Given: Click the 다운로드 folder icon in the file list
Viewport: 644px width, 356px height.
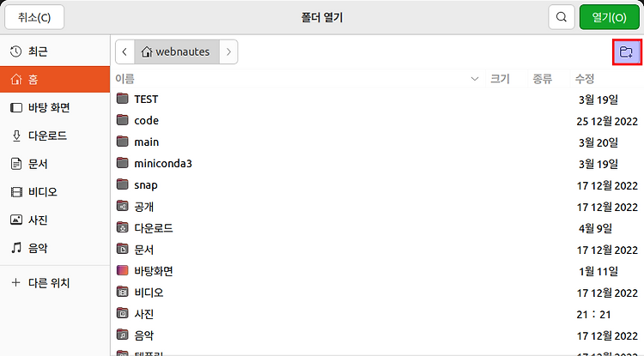Looking at the screenshot, I should pos(123,226).
